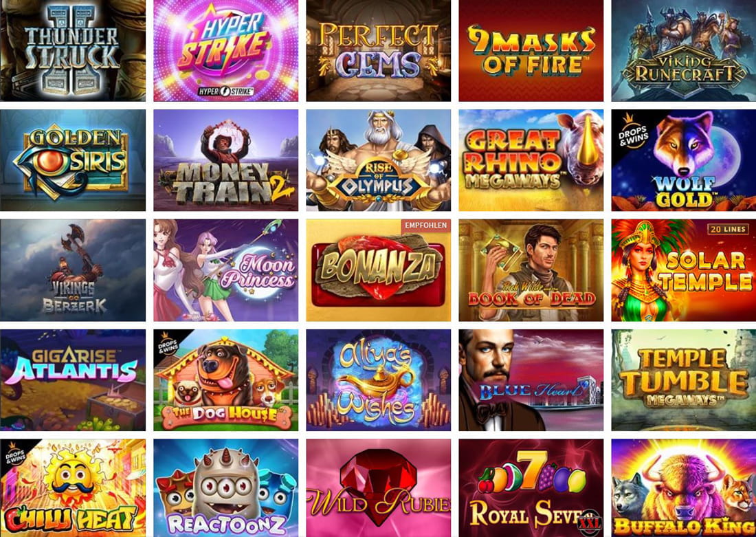Open the Vikings Go Berzerk game
Viewport: 756px width, 537px height.
point(73,270)
